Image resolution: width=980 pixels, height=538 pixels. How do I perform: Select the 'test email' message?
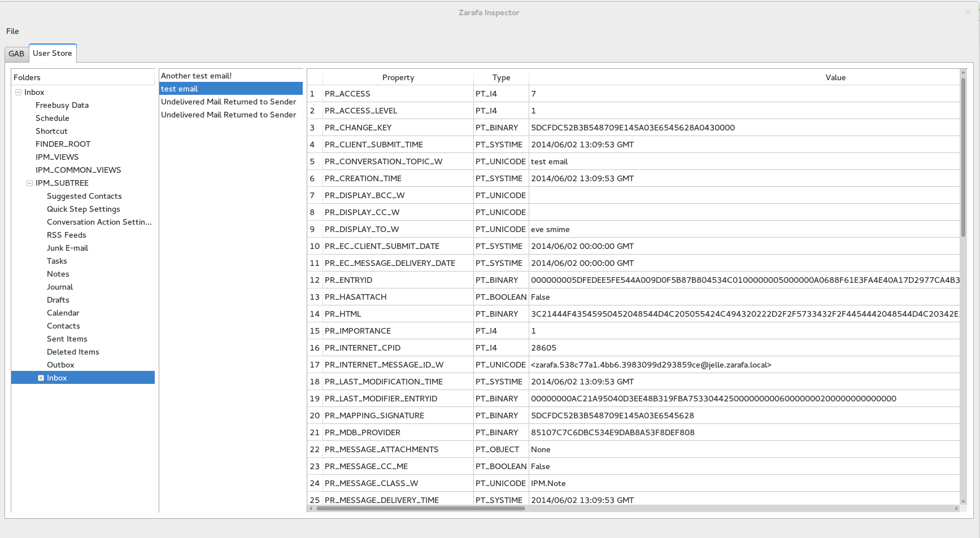click(x=231, y=89)
